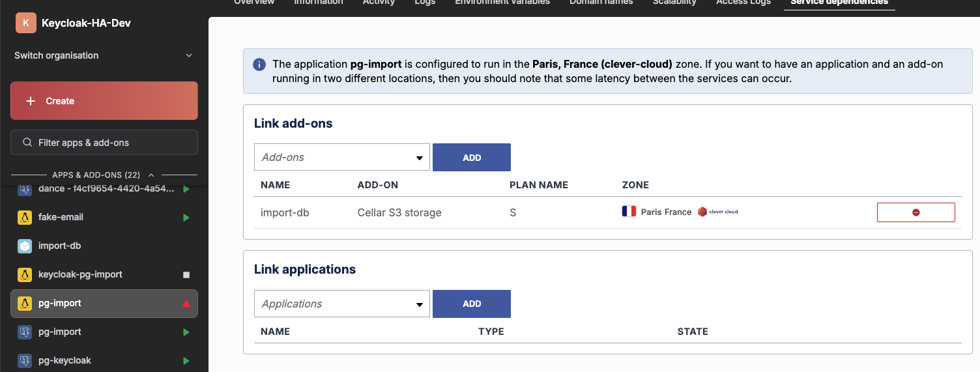Click import-db name in add-ons table
This screenshot has width=980, height=372.
click(x=285, y=212)
